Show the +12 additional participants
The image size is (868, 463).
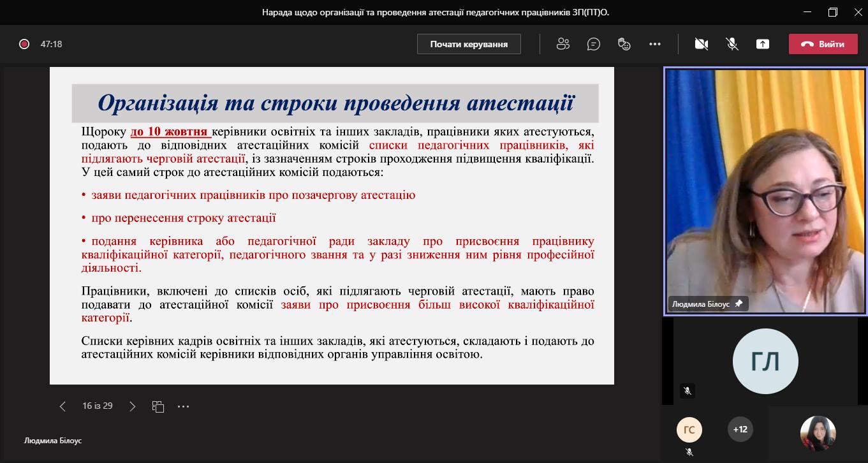tap(740, 429)
